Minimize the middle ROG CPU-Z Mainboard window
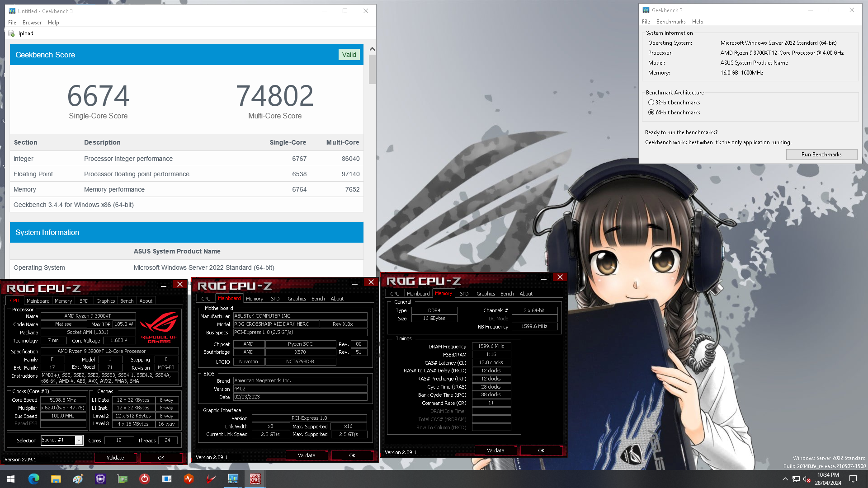868x488 pixels. [355, 283]
